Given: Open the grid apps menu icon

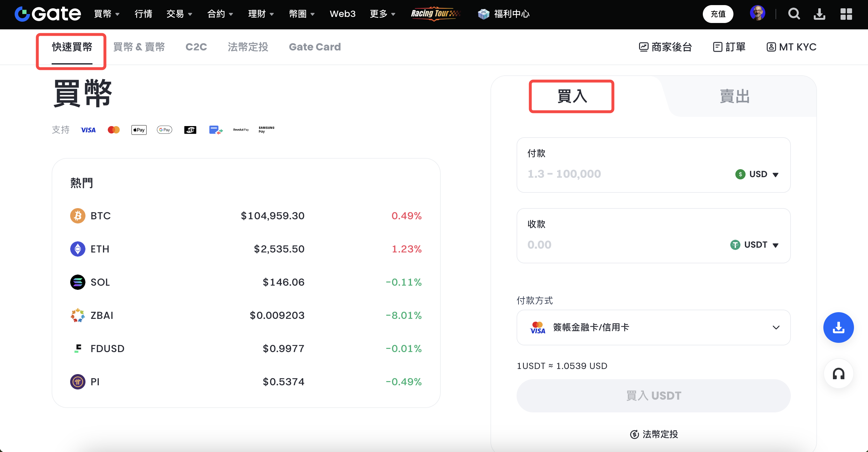Looking at the screenshot, I should pyautogui.click(x=846, y=14).
